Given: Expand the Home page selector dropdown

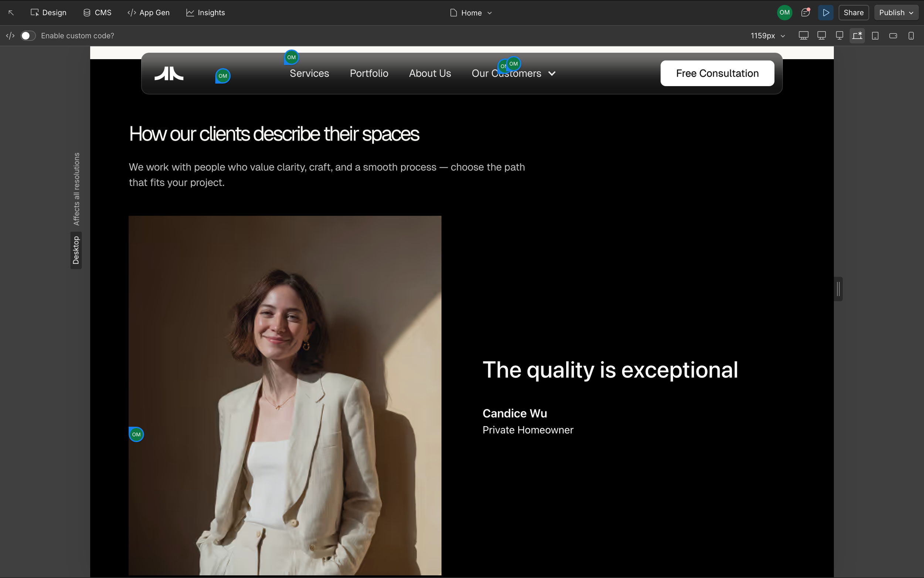Looking at the screenshot, I should coord(471,13).
